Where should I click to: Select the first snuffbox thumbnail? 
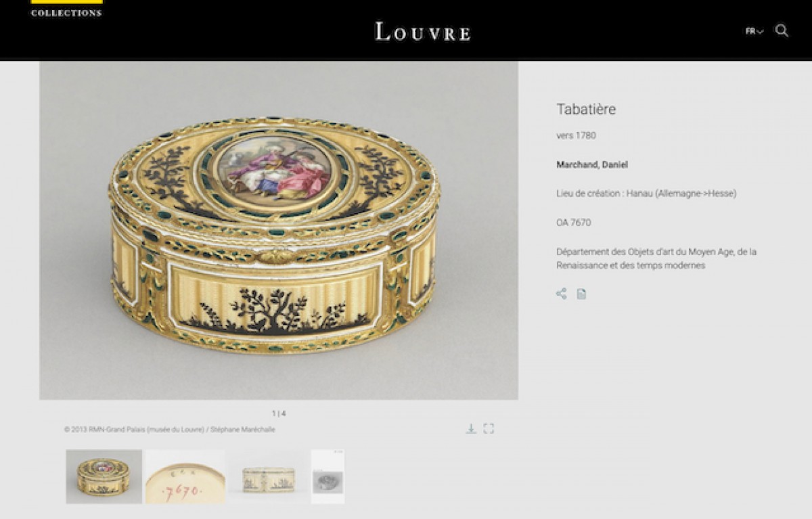104,476
